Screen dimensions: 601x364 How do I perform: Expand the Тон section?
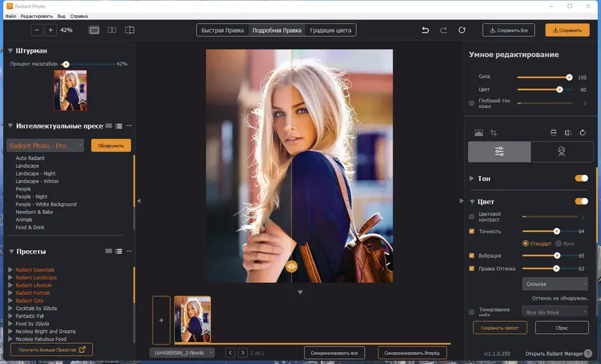(472, 179)
